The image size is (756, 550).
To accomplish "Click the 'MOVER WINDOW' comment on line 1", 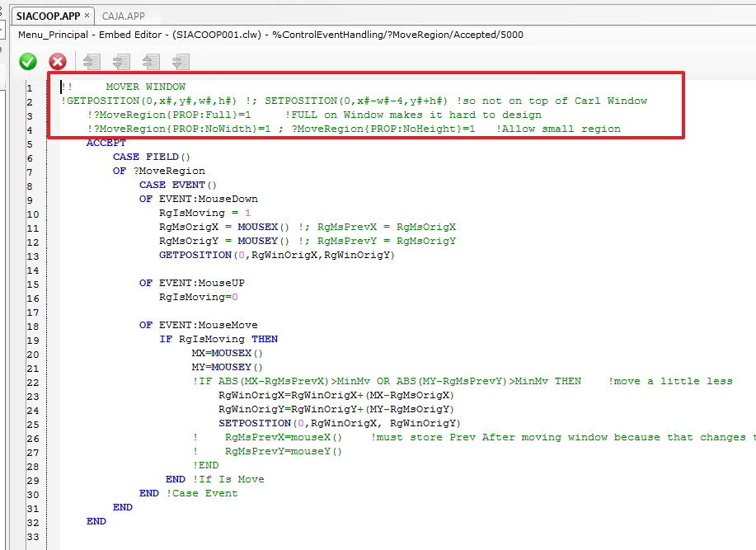I will pyautogui.click(x=145, y=87).
